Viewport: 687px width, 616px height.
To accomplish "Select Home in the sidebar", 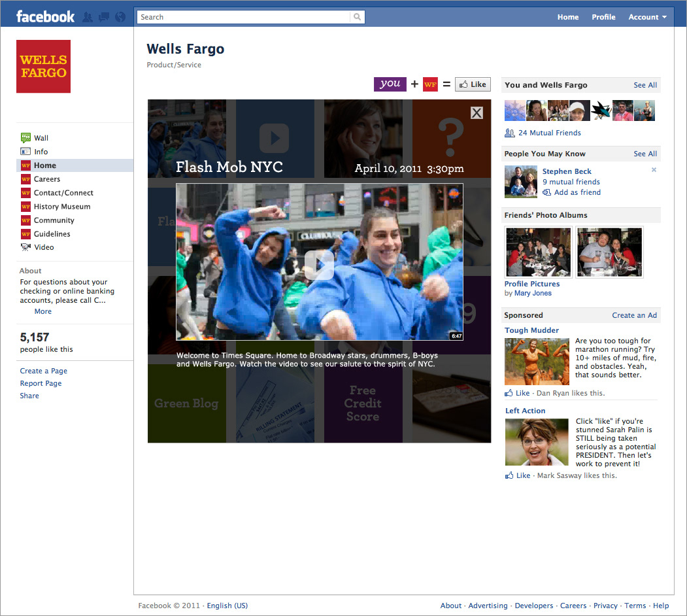I will click(75, 165).
